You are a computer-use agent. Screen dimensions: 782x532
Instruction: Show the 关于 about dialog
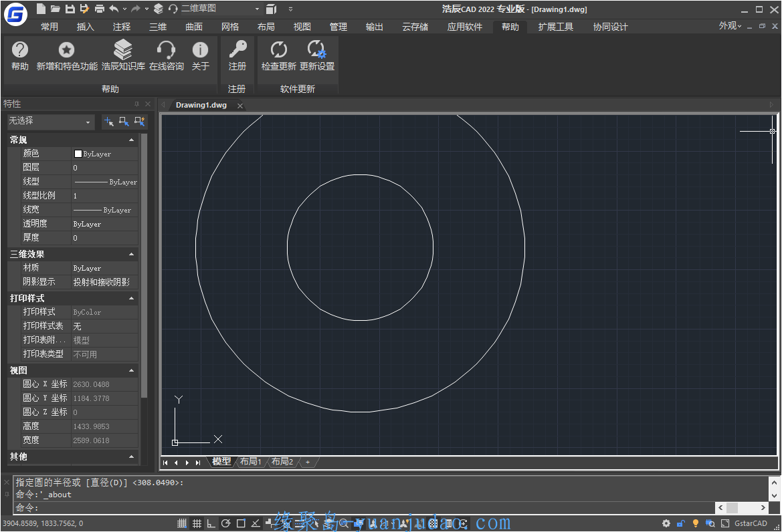(x=200, y=55)
